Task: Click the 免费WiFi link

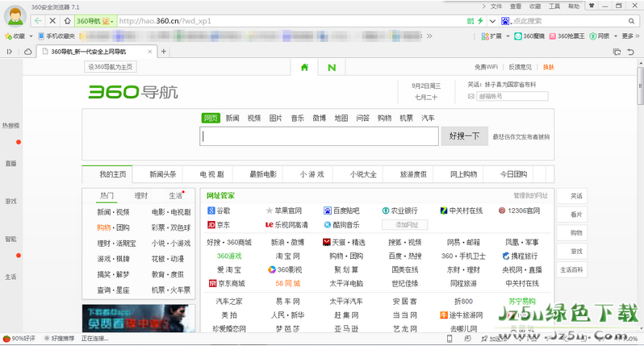Action: tap(486, 67)
